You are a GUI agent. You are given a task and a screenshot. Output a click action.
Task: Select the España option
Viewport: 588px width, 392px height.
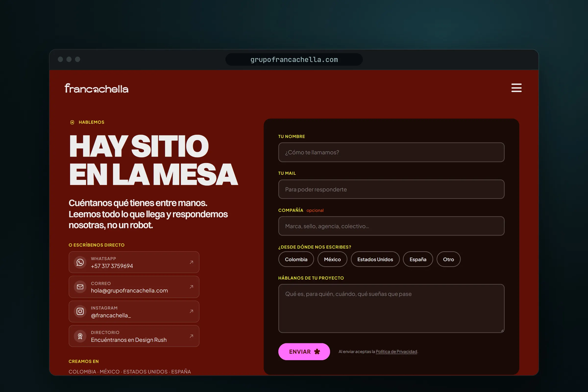click(x=418, y=259)
